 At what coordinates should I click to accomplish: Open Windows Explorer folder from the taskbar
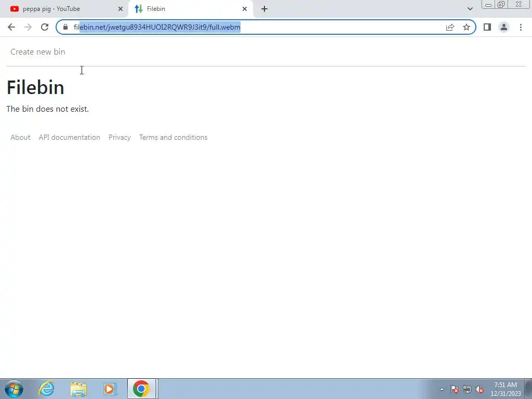(x=78, y=389)
